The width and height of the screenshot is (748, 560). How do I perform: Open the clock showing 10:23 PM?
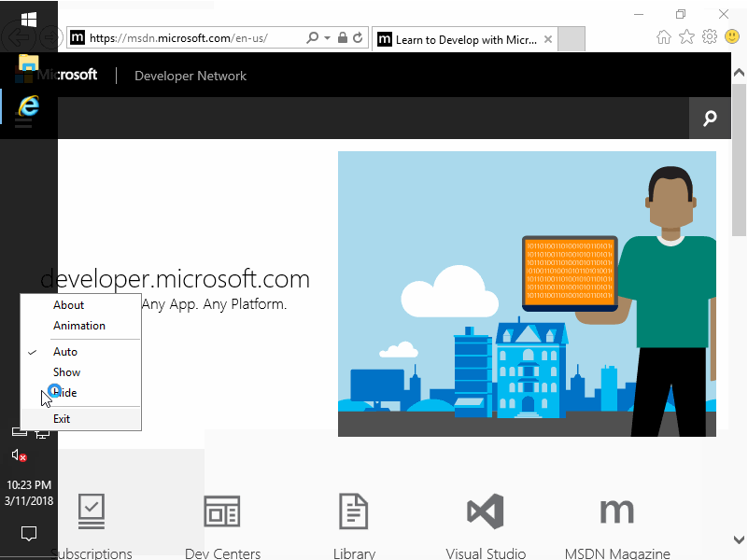(29, 493)
